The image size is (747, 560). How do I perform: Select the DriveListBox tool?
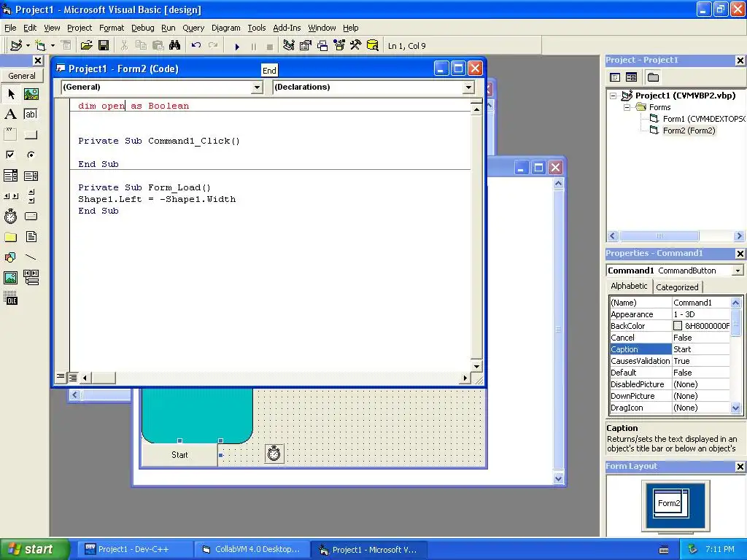pos(31,216)
